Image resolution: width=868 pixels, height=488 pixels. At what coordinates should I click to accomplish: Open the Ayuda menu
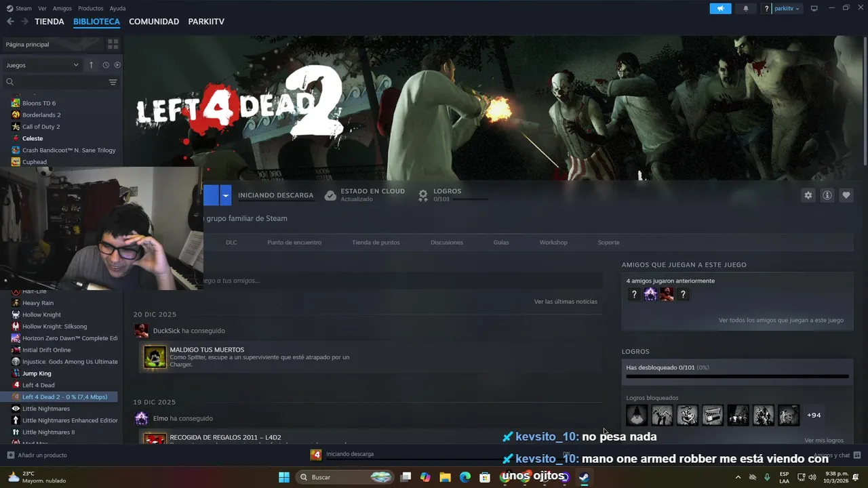pos(117,8)
